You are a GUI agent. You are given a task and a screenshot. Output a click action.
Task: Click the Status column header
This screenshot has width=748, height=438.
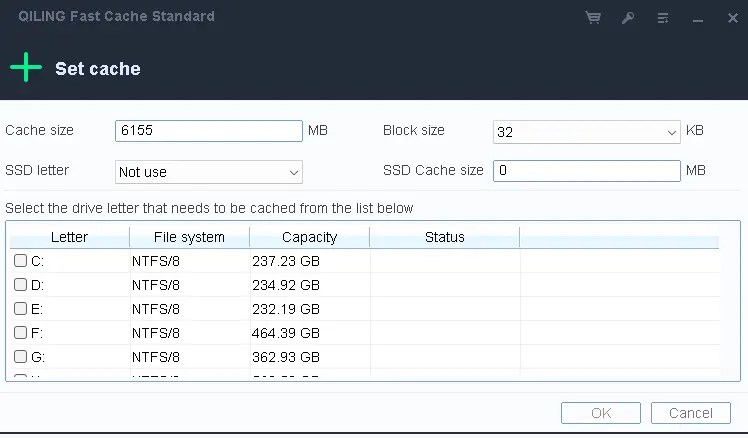[444, 237]
